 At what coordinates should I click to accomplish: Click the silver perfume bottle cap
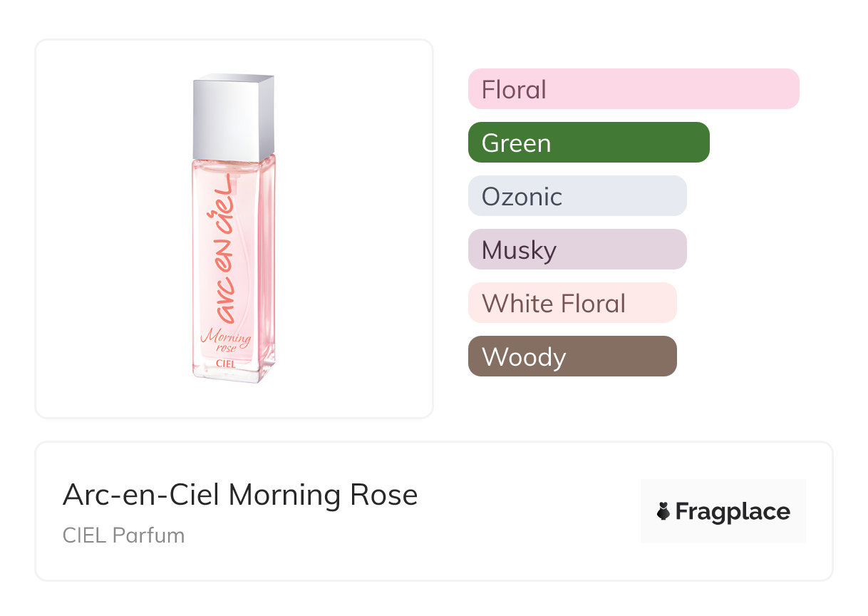[234, 117]
